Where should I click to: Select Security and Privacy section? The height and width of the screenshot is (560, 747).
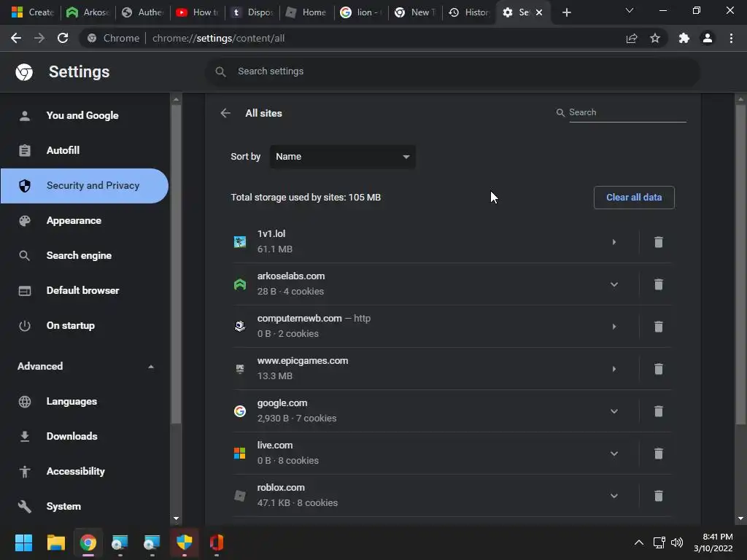(85, 186)
